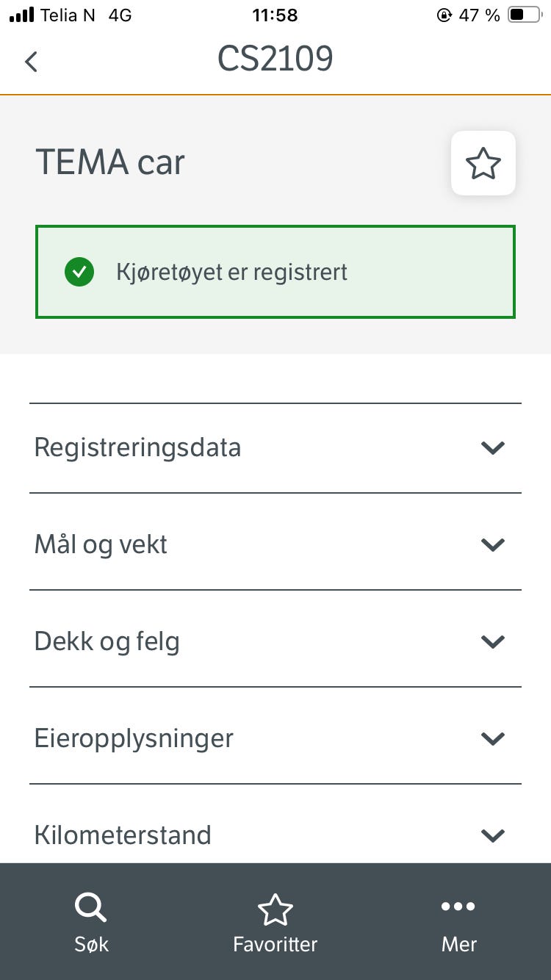Expand the Registreringsdata chevron
The height and width of the screenshot is (980, 551).
coord(492,447)
